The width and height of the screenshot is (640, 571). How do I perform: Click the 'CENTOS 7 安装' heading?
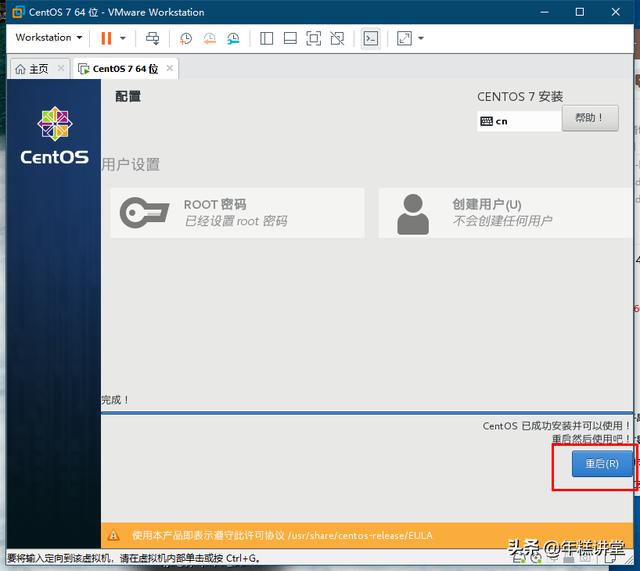coord(520,97)
